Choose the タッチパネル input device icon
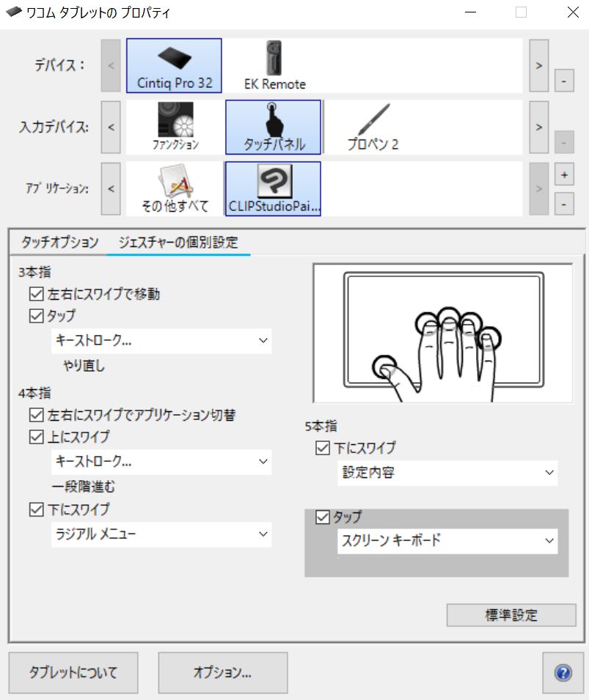The height and width of the screenshot is (700, 589). point(273,128)
